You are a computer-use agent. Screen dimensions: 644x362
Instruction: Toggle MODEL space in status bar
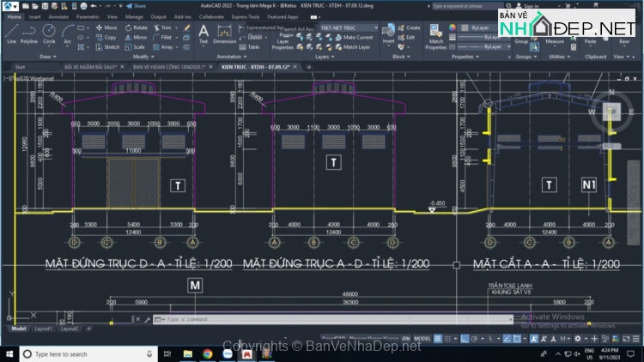[x=422, y=339]
